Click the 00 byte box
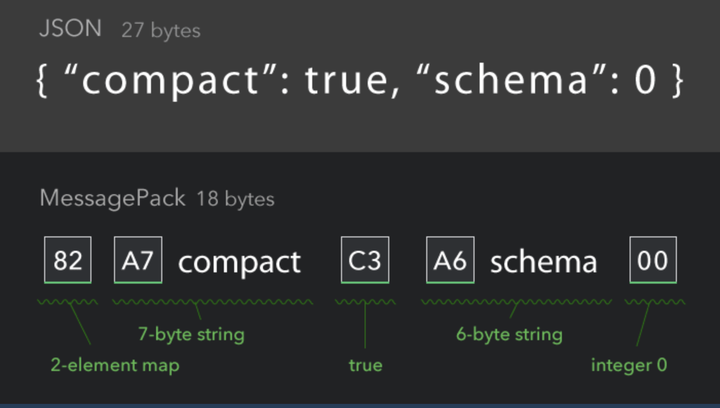Screen dimensions: 720x408 pyautogui.click(x=652, y=262)
